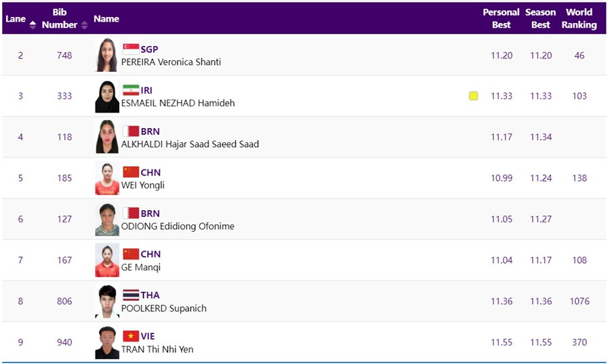
Task: Click the Thailand flag icon
Action: [x=131, y=295]
